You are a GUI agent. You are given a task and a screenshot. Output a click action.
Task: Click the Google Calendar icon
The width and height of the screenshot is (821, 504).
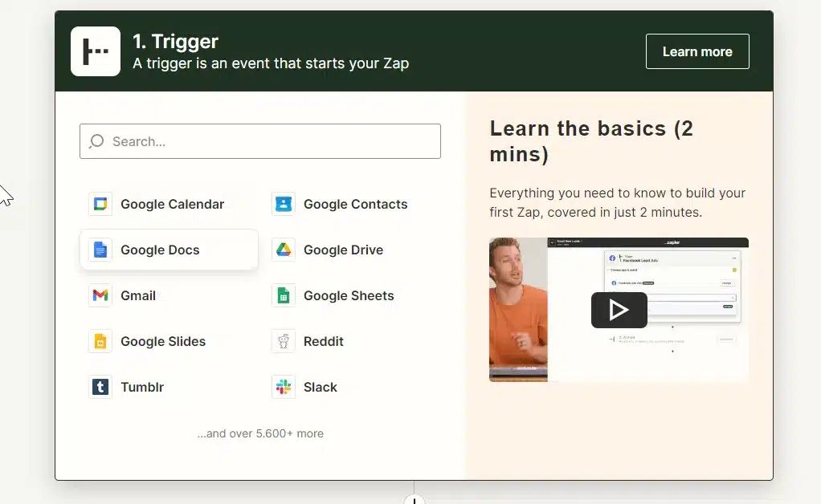pyautogui.click(x=100, y=204)
